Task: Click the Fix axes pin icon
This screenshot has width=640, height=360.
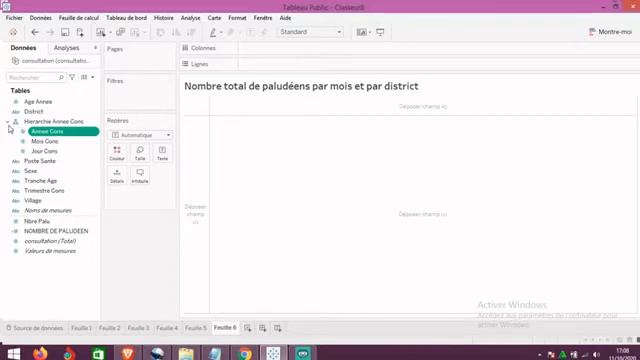Action: point(264,32)
